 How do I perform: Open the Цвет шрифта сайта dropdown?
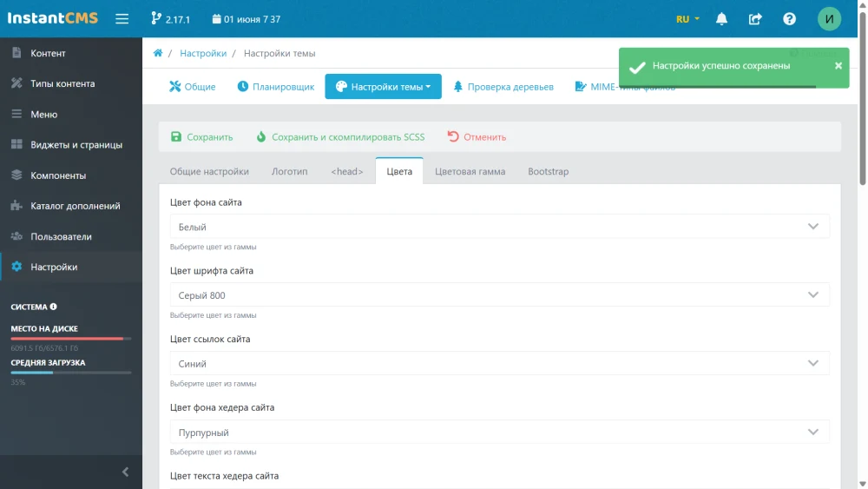click(499, 295)
